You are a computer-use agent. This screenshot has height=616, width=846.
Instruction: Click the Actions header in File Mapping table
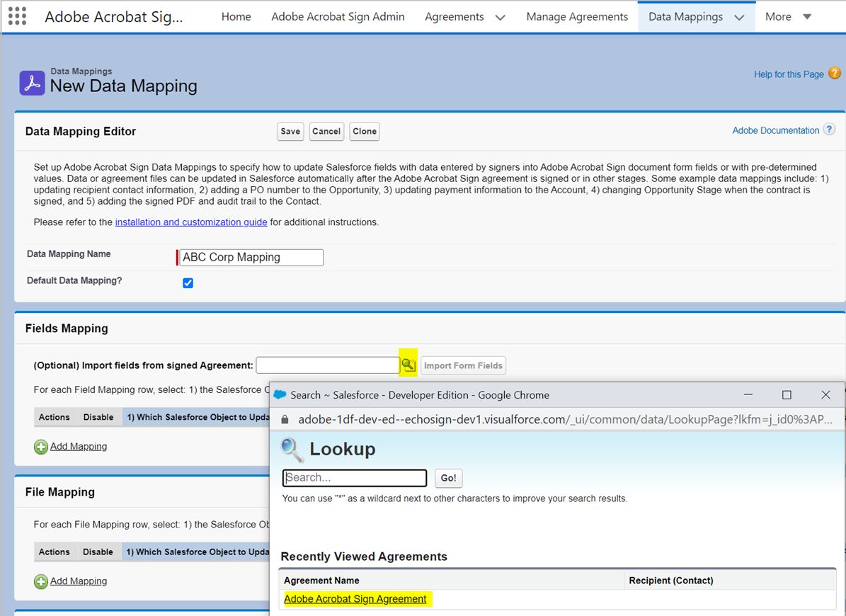54,552
